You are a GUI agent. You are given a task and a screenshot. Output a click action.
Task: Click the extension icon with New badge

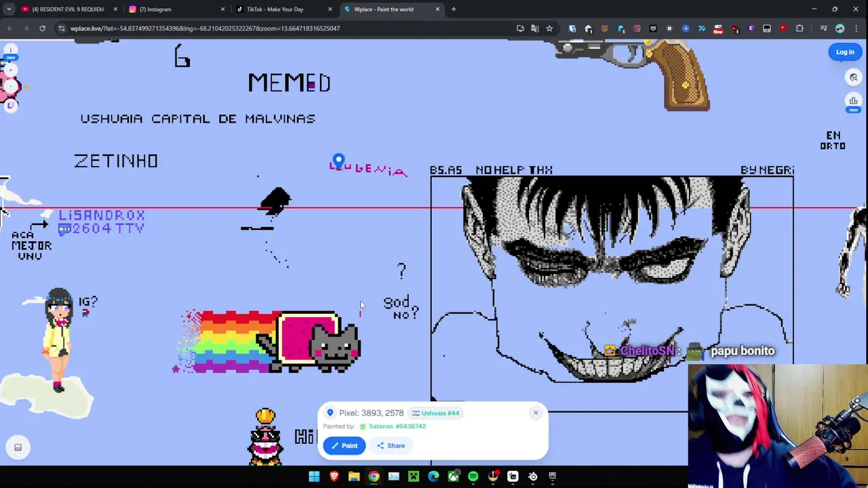tap(718, 29)
